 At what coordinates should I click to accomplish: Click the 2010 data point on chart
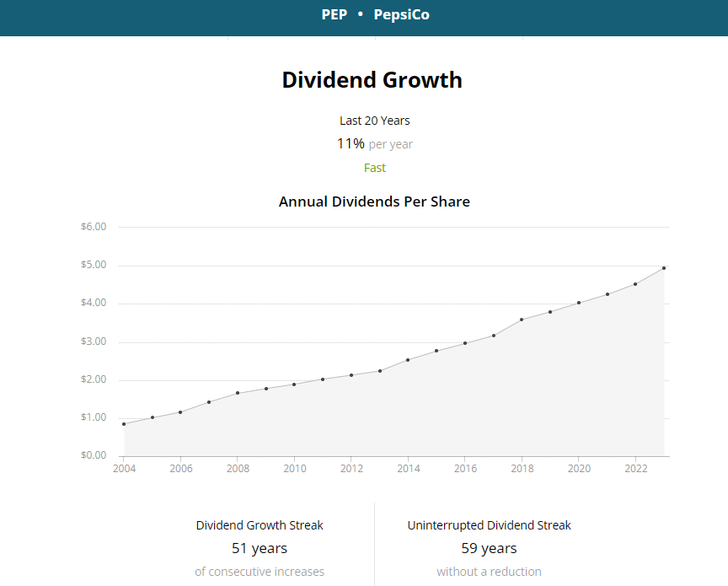point(294,384)
